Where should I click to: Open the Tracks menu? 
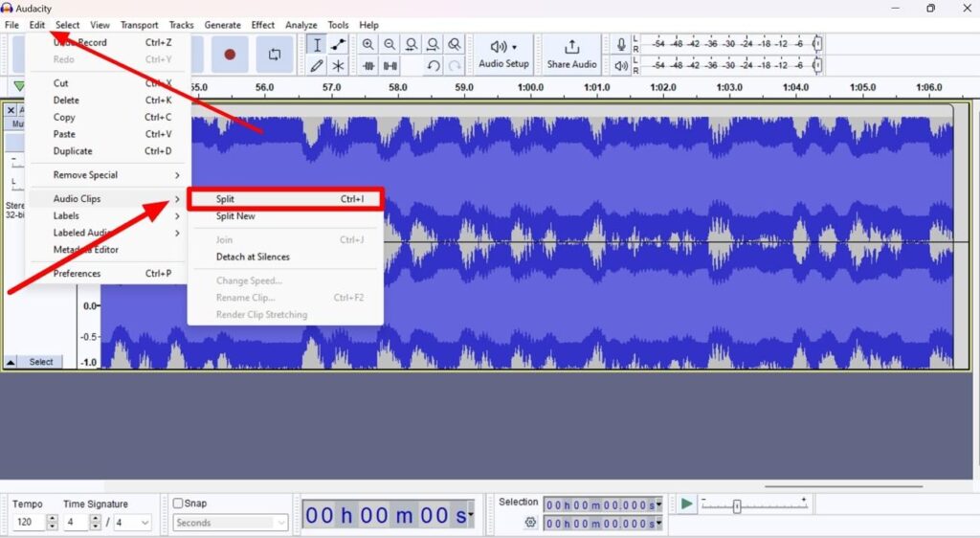pyautogui.click(x=181, y=25)
